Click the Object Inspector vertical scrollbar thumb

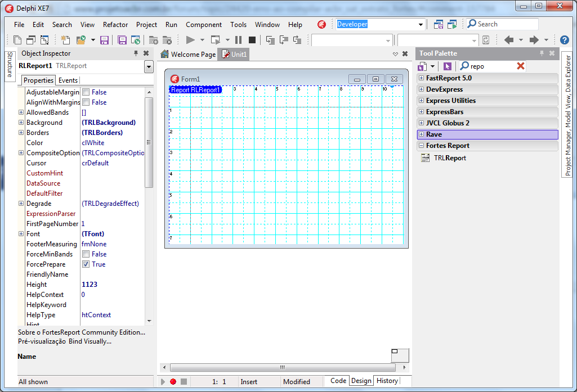click(149, 143)
